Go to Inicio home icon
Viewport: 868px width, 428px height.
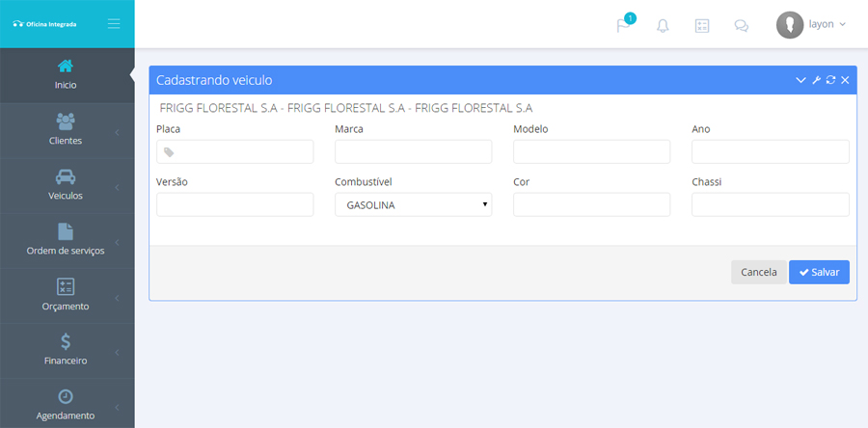(66, 67)
